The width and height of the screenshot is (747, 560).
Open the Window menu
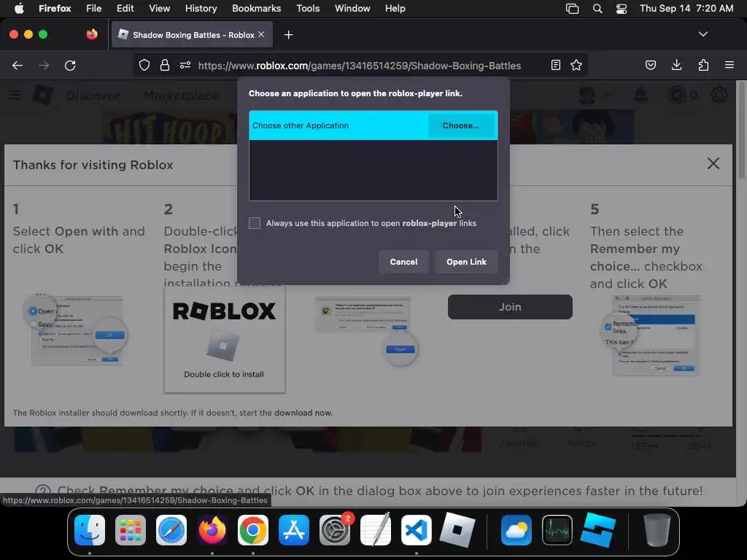(352, 8)
